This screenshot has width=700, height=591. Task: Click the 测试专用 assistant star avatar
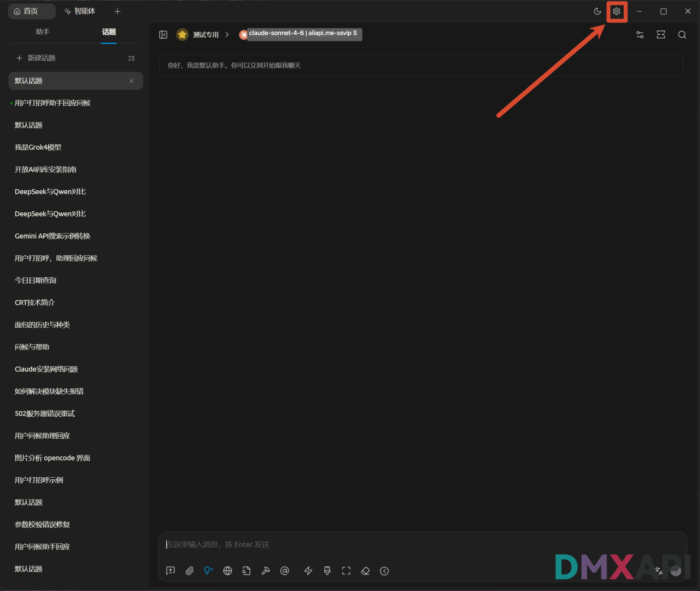[182, 35]
